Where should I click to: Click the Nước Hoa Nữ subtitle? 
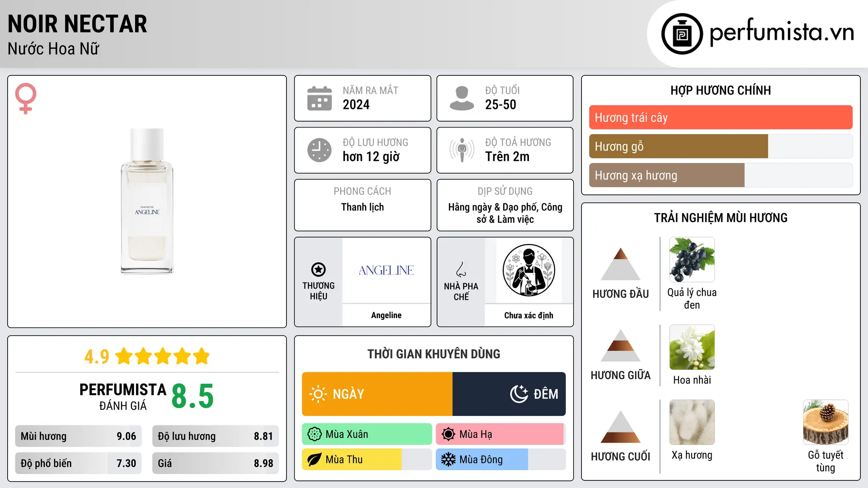click(x=53, y=49)
